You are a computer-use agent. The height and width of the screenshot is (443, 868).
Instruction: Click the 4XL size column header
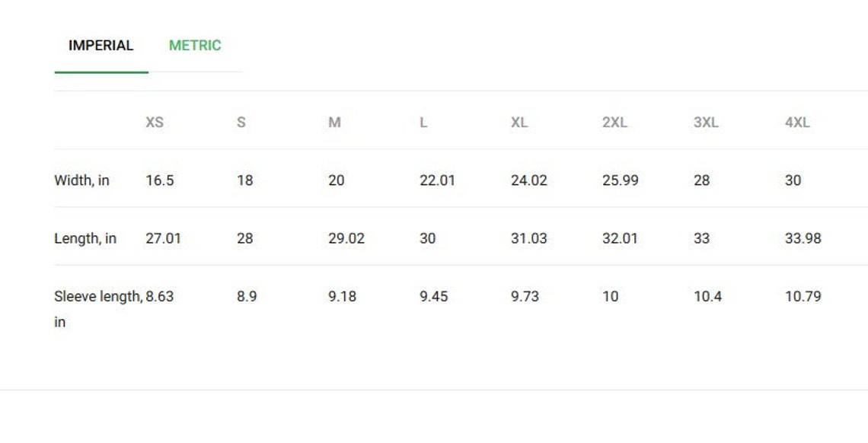click(x=798, y=123)
